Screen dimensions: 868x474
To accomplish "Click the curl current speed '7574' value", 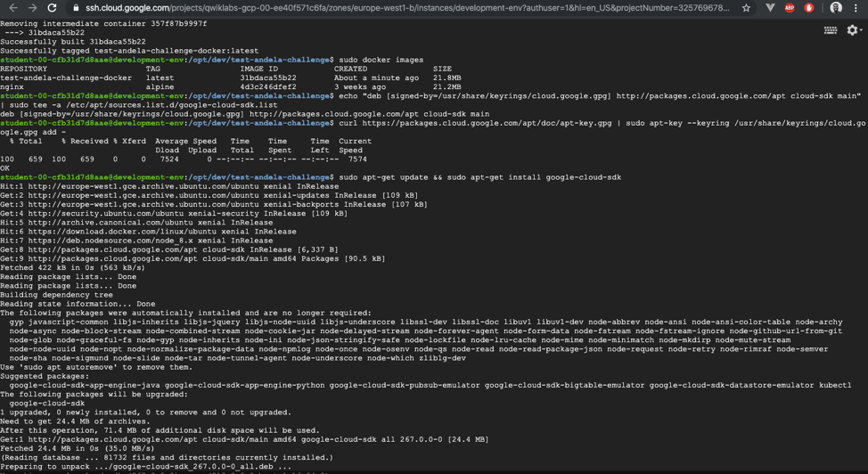I will 357,159.
